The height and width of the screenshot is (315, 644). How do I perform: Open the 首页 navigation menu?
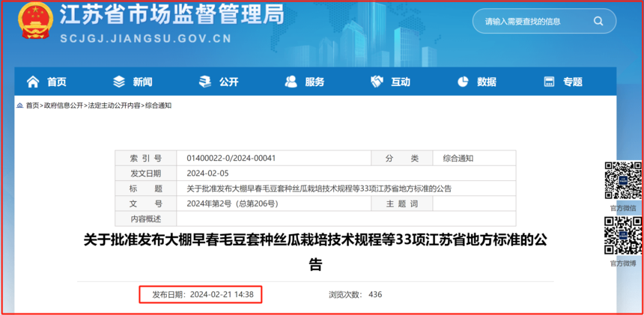57,82
